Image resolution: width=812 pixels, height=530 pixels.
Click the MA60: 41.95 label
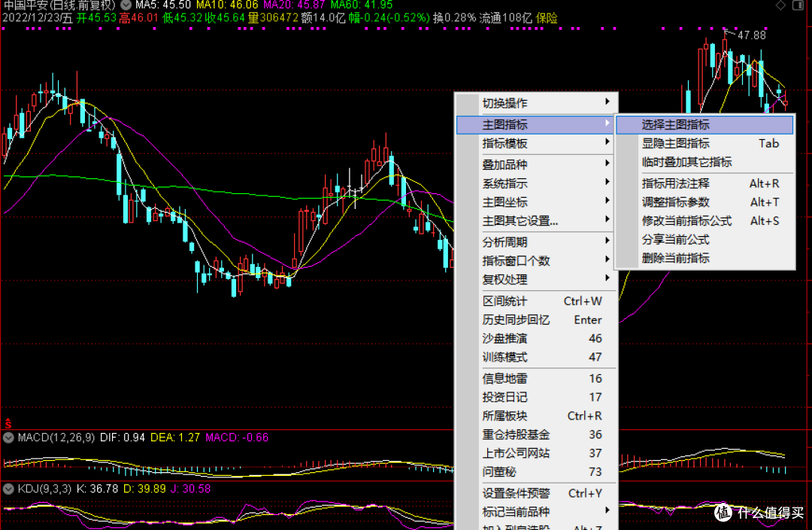tap(362, 5)
